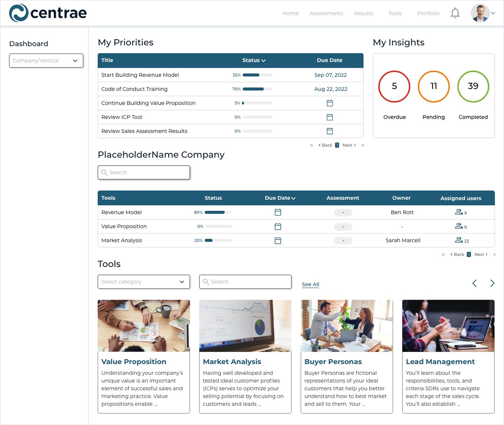
Task: View assigned users for Market Analysis
Action: 462,241
